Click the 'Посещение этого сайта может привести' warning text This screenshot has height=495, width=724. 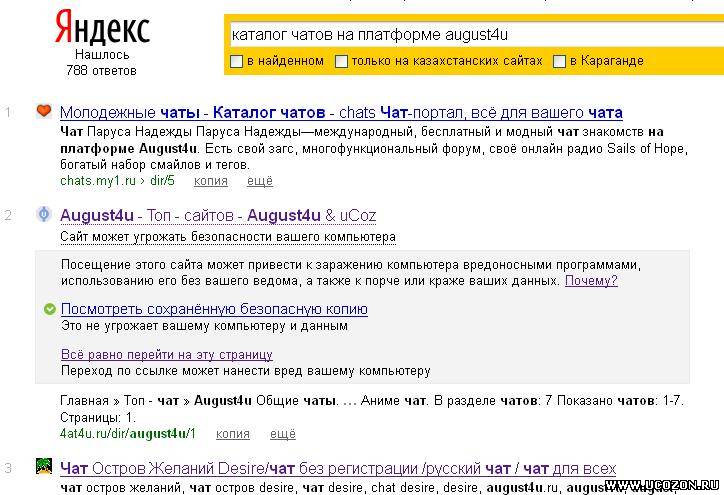351,272
